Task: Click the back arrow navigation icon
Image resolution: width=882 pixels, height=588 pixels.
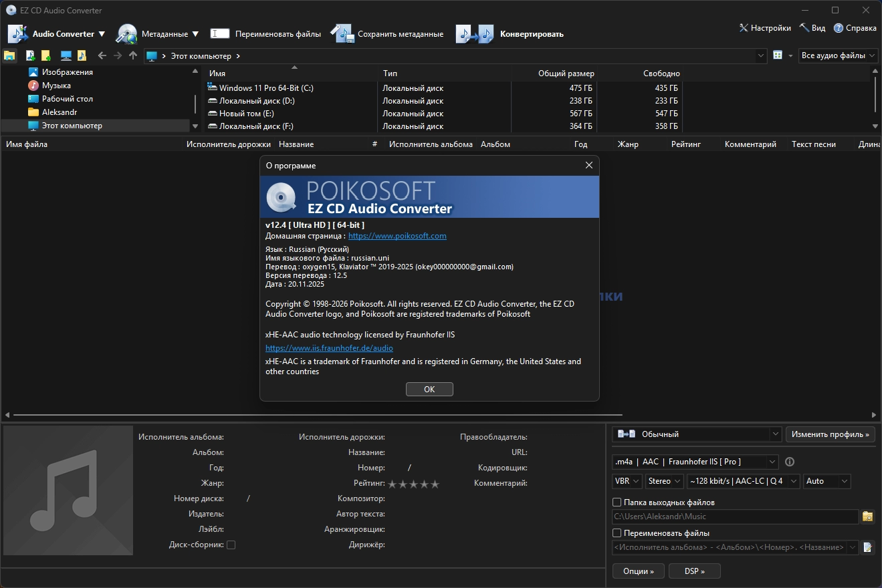Action: point(102,56)
